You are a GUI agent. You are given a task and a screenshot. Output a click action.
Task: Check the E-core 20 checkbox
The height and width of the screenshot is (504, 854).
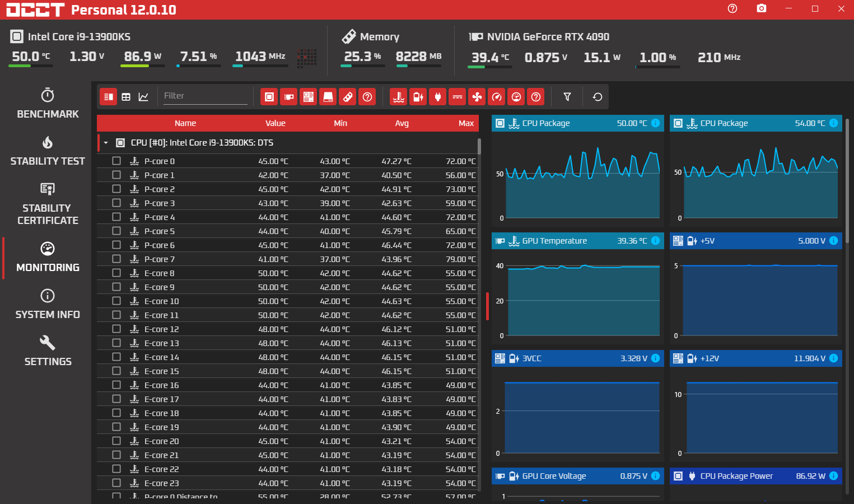[x=116, y=441]
